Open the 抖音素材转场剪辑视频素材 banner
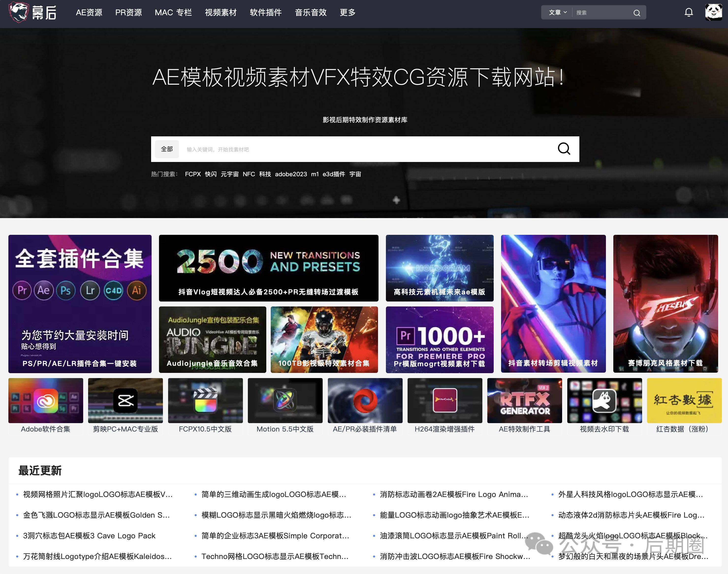The width and height of the screenshot is (728, 574). (553, 304)
